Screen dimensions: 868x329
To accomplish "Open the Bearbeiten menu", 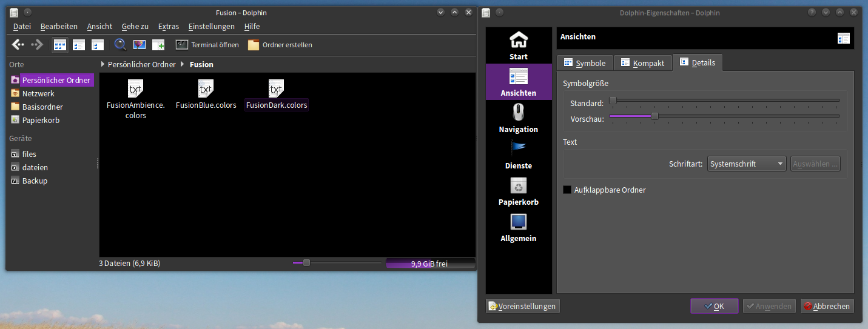I will 59,26.
